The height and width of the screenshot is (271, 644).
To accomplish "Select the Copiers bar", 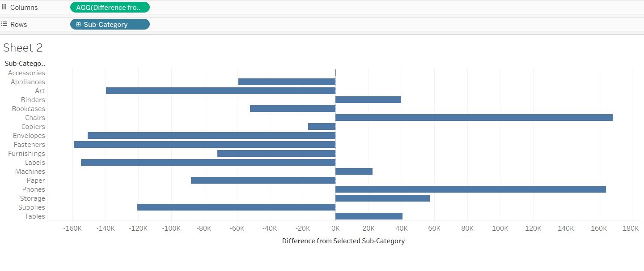I will tap(322, 126).
